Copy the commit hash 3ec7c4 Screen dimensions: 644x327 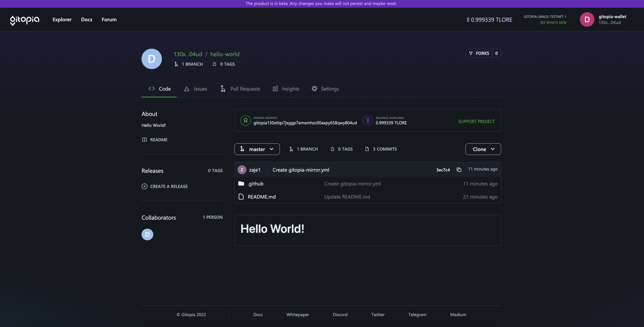[x=459, y=169]
